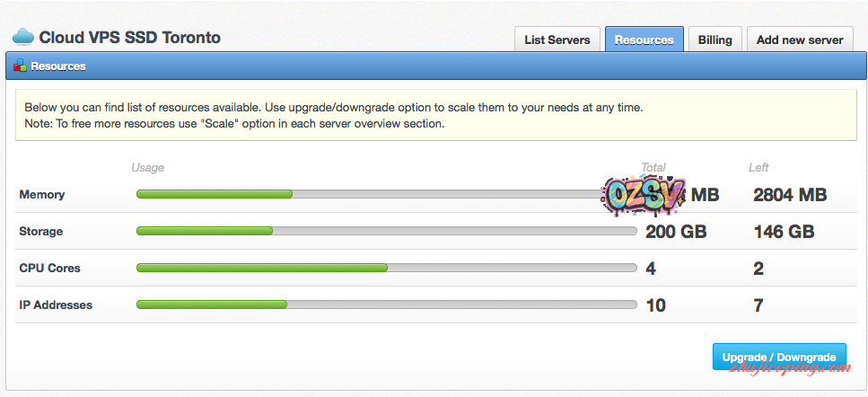Click the 200 GB storage total value
The width and height of the screenshot is (868, 397).
(676, 232)
